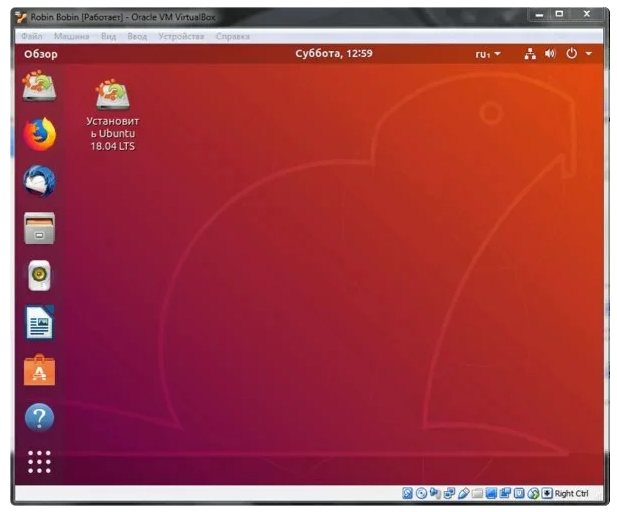The height and width of the screenshot is (512, 617).
Task: Click the Right Ctrl host key label
Action: pos(571,493)
